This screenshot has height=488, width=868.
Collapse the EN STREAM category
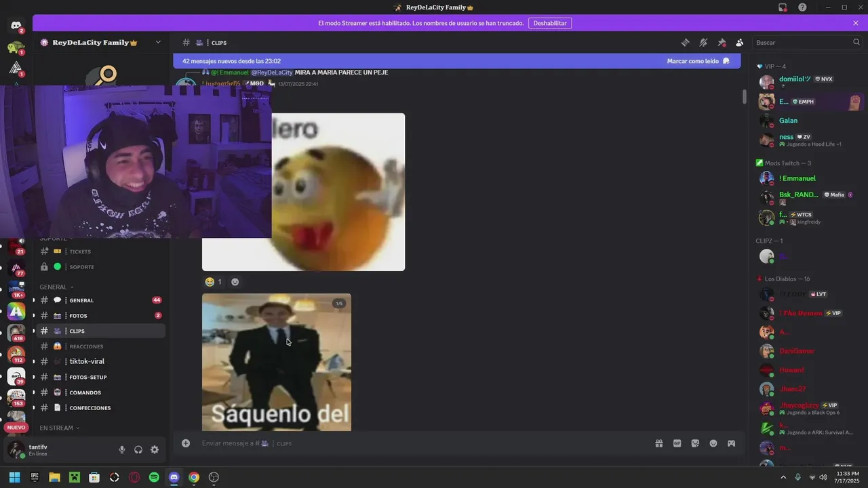[60, 428]
